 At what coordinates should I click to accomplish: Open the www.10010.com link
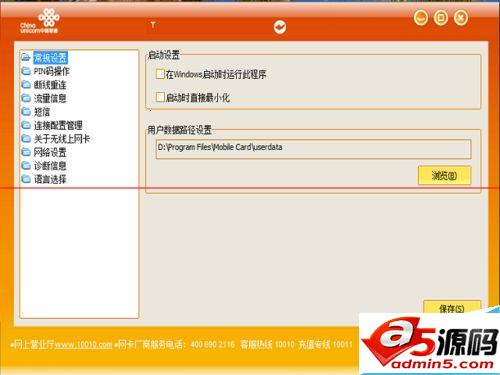click(83, 344)
